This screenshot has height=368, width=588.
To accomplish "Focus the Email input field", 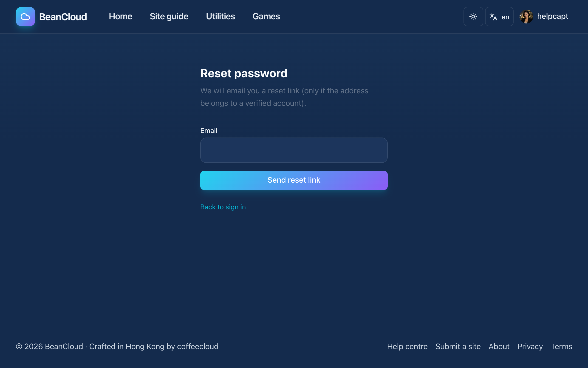I will click(x=294, y=150).
